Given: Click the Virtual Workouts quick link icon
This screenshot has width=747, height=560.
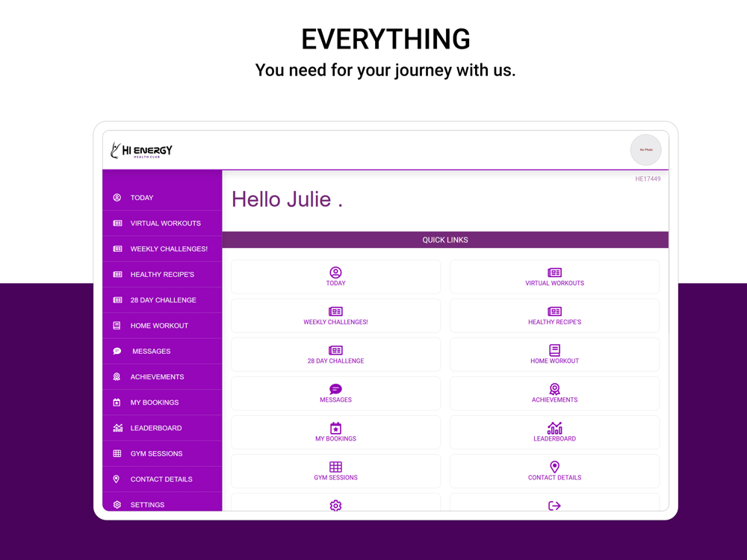Looking at the screenshot, I should (x=554, y=273).
